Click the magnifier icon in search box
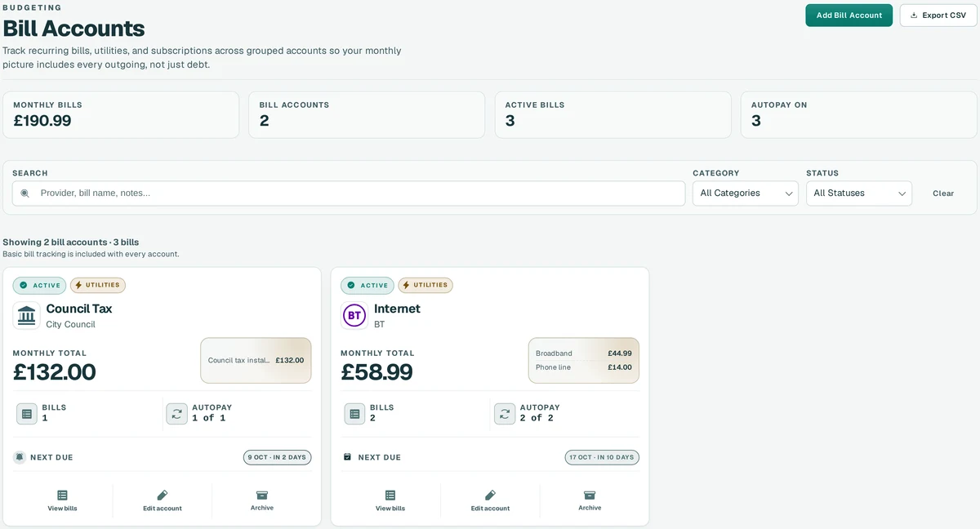 point(24,193)
